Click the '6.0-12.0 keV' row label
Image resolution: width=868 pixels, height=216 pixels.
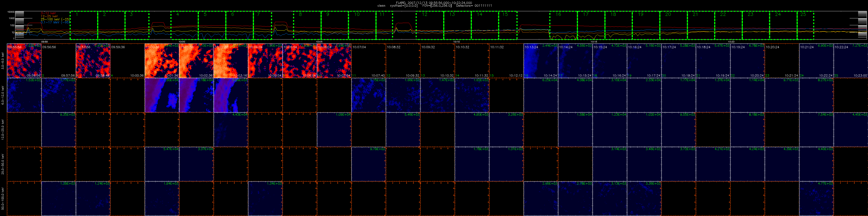[x=3, y=95]
